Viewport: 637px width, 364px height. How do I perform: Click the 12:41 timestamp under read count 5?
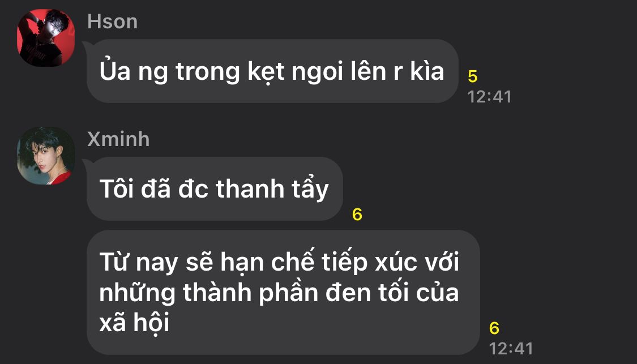(x=490, y=97)
